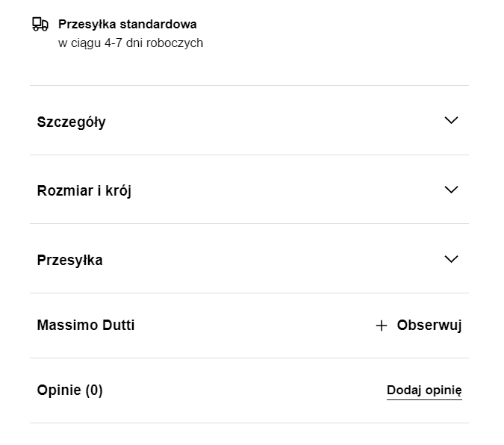Select the Szczegóły section heading
The width and height of the screenshot is (504, 445).
(72, 122)
